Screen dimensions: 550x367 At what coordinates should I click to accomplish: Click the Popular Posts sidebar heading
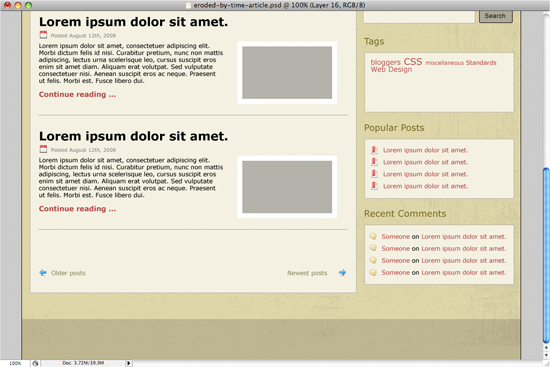(394, 128)
